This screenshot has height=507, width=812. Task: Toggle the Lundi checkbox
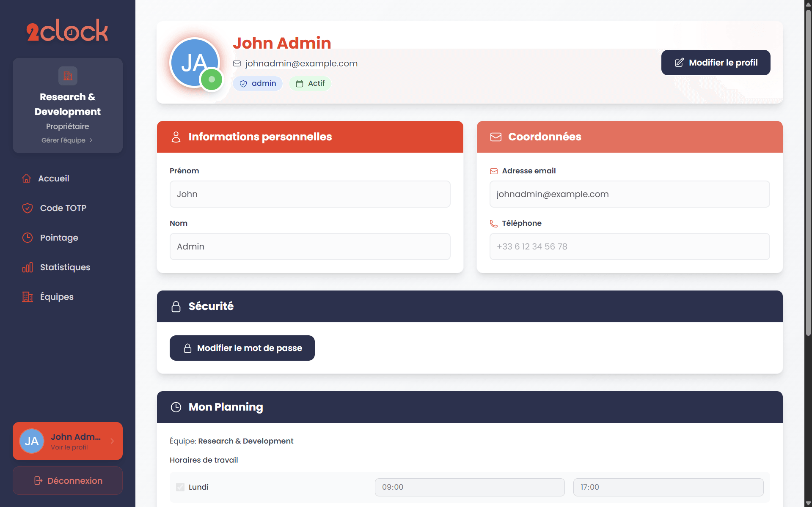[180, 487]
